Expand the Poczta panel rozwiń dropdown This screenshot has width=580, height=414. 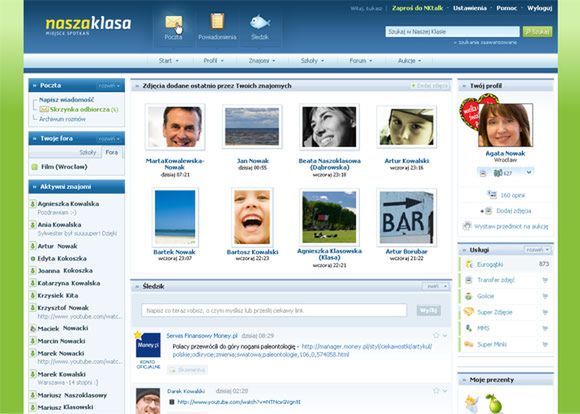point(109,85)
